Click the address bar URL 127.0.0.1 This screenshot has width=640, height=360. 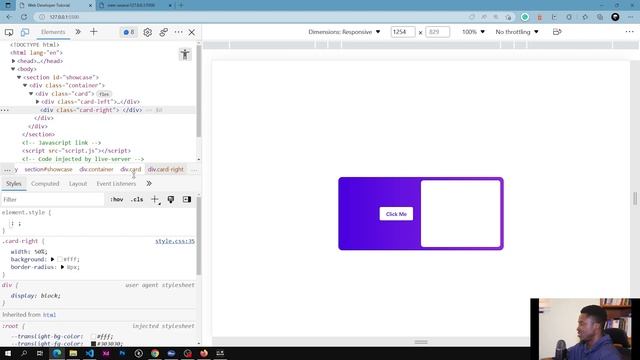[x=64, y=17]
